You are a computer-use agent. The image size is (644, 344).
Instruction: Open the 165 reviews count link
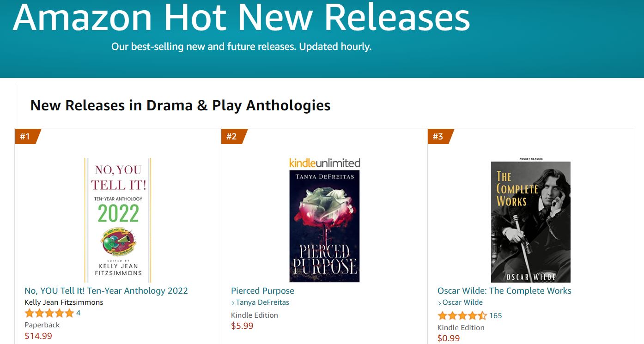pyautogui.click(x=495, y=316)
